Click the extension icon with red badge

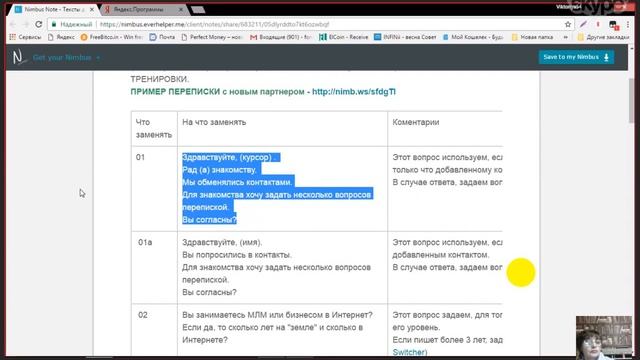(613, 25)
